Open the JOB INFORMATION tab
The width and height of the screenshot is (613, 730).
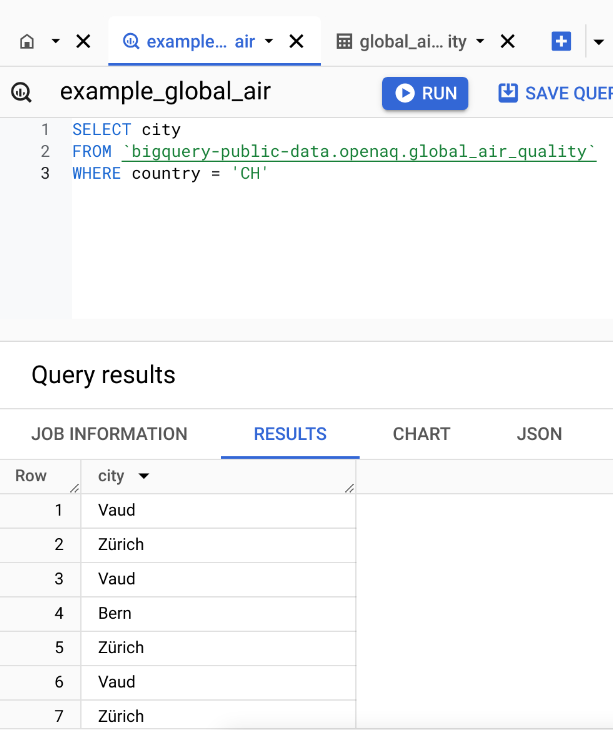point(109,434)
